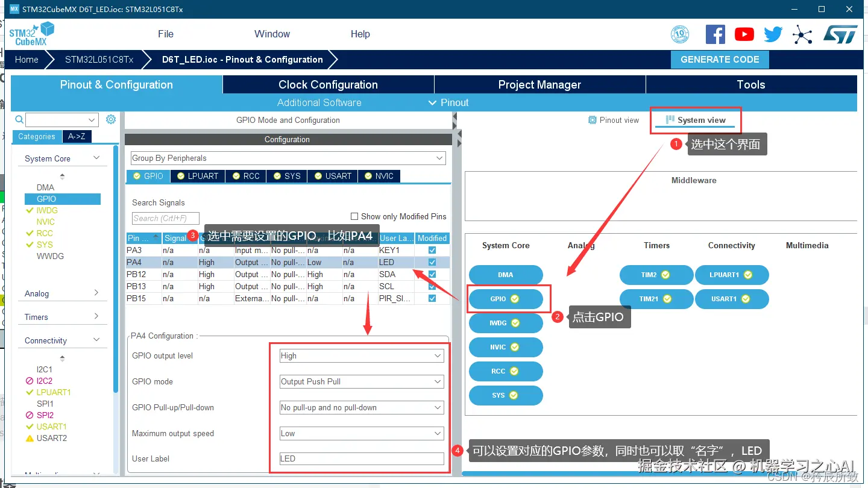Toggle Modified checkbox for PB15 row
The height and width of the screenshot is (488, 868).
432,298
